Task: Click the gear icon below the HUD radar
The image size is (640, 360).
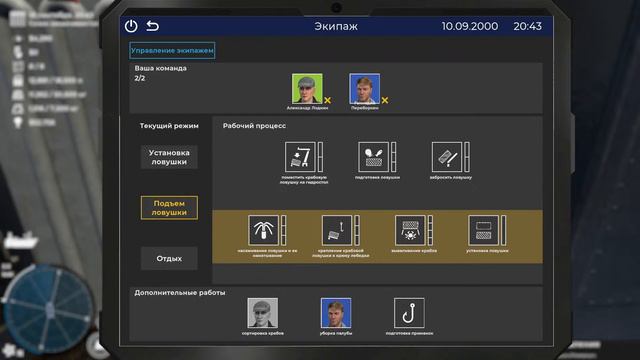Action: (x=9, y=350)
